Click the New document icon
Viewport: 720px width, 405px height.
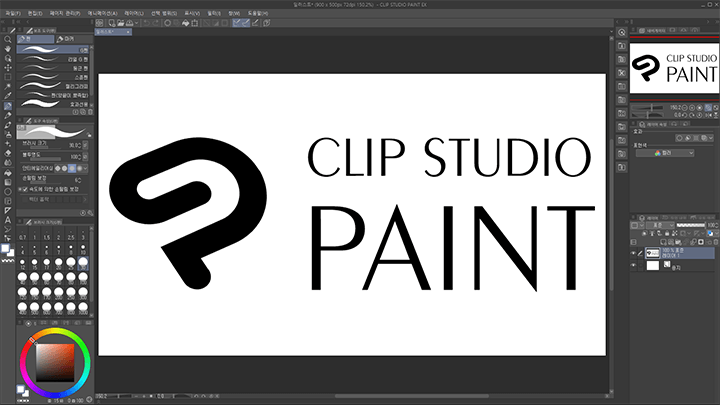tap(112, 22)
